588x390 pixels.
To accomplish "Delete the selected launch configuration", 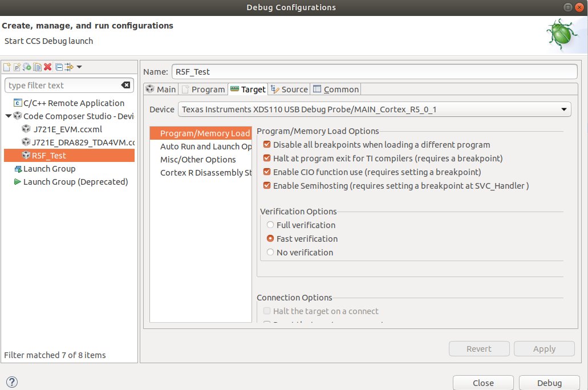I will coord(48,67).
